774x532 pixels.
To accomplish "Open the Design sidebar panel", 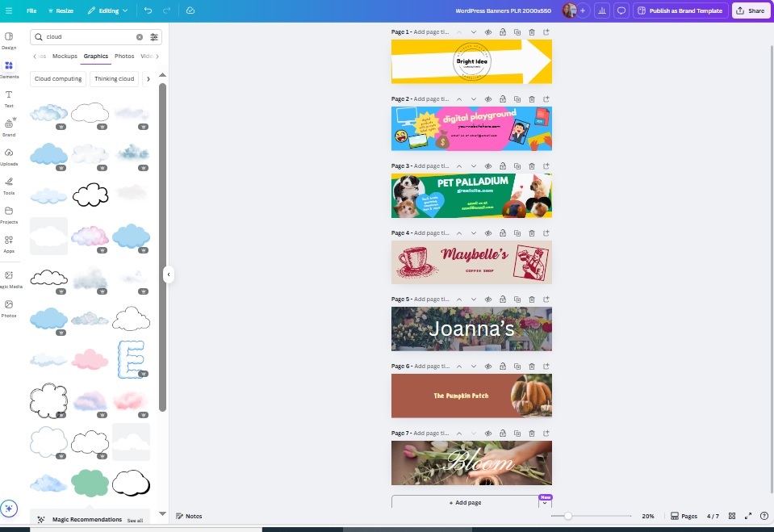I will coord(9,40).
